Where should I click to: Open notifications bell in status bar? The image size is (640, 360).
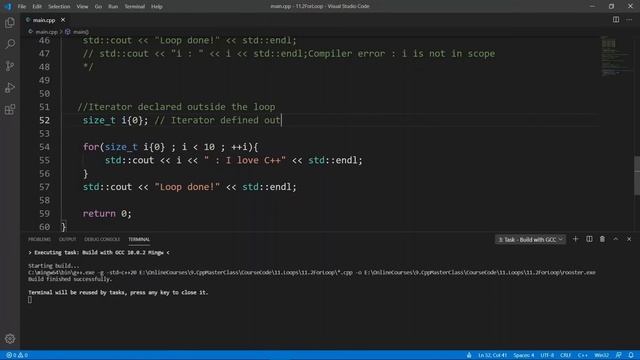point(631,355)
